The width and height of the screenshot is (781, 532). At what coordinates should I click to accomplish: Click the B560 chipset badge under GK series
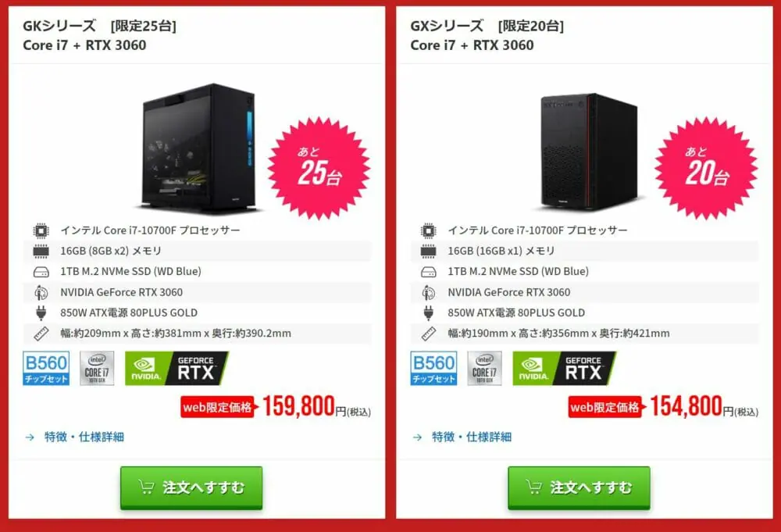point(46,369)
